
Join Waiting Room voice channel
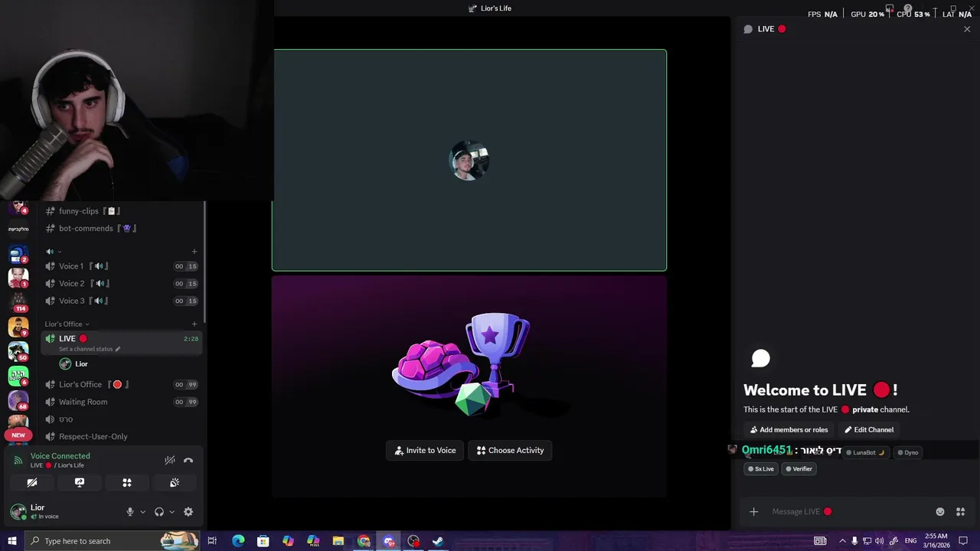click(x=122, y=402)
